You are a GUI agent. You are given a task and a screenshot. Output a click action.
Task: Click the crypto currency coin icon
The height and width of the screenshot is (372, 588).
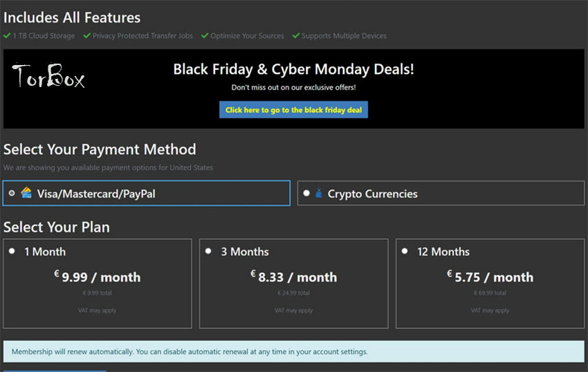pos(319,193)
